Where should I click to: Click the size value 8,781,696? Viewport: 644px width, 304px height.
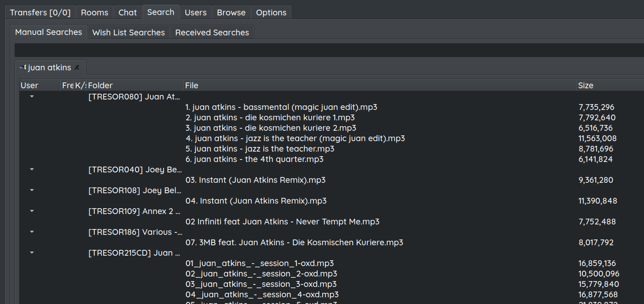pos(596,149)
